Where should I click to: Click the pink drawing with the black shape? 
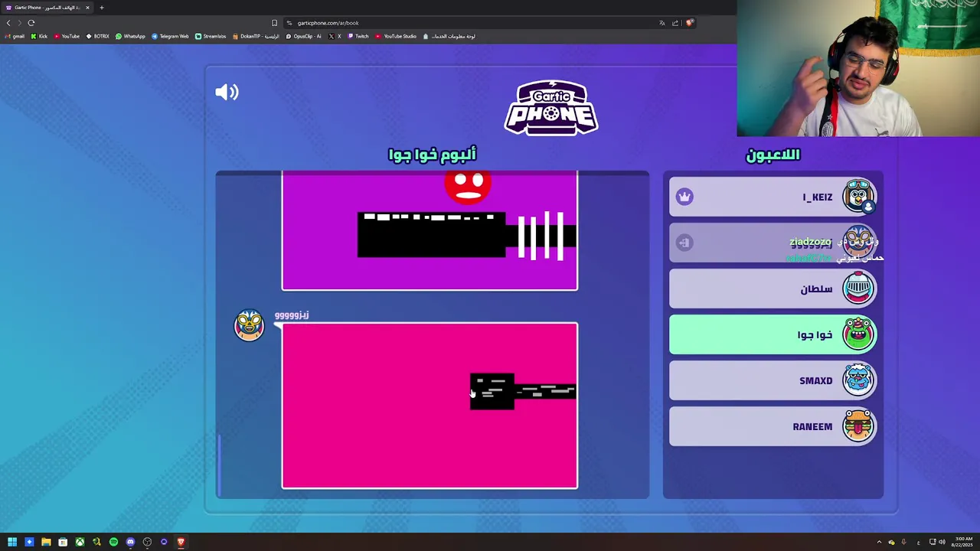click(x=430, y=406)
